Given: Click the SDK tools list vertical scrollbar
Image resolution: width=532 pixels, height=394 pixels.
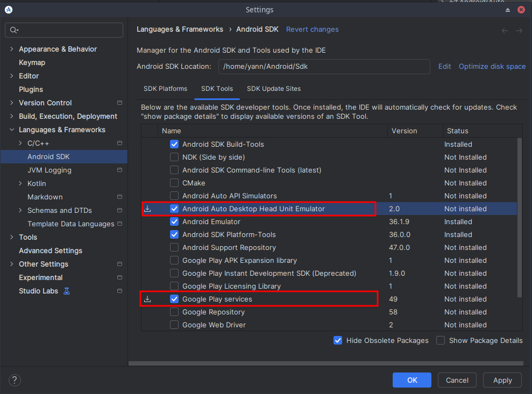Looking at the screenshot, I should coord(519,215).
